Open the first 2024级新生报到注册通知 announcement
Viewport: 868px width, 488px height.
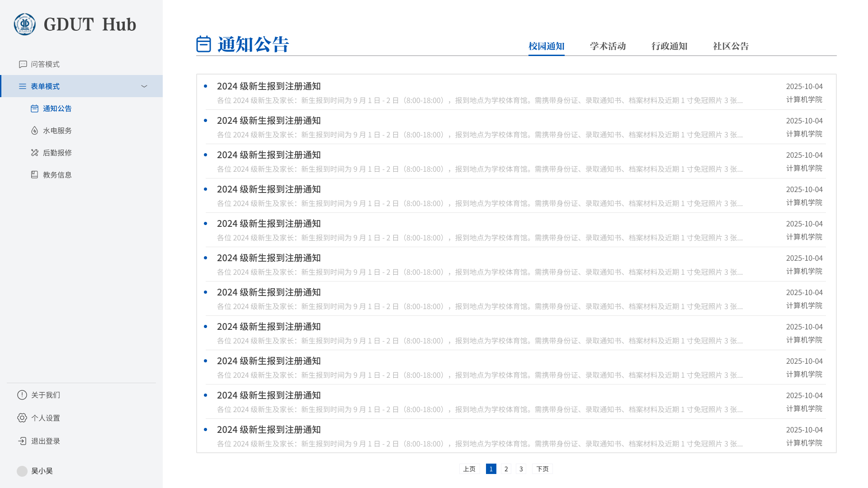click(269, 86)
